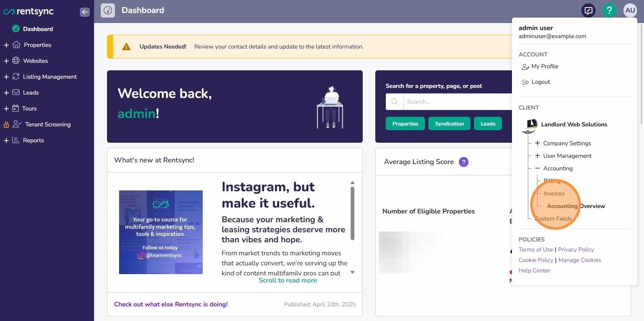Click the adminuser@example.com email text
644x321 pixels.
pyautogui.click(x=552, y=36)
